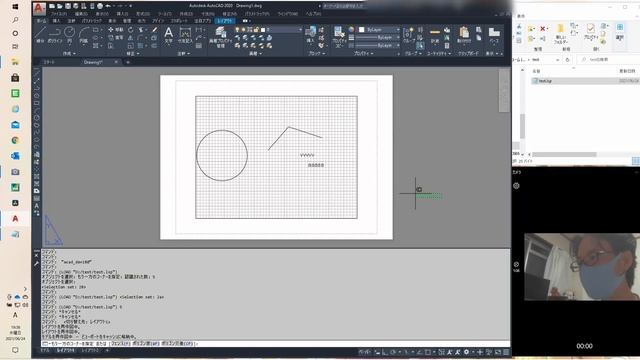Click Open in the quick access toolbar

pyautogui.click(x=60, y=6)
